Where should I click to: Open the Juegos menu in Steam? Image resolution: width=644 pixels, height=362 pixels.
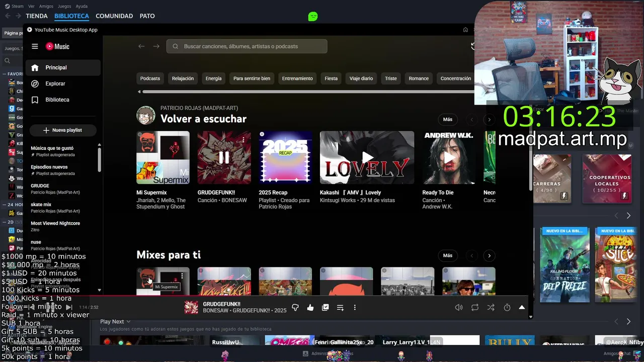[64, 6]
